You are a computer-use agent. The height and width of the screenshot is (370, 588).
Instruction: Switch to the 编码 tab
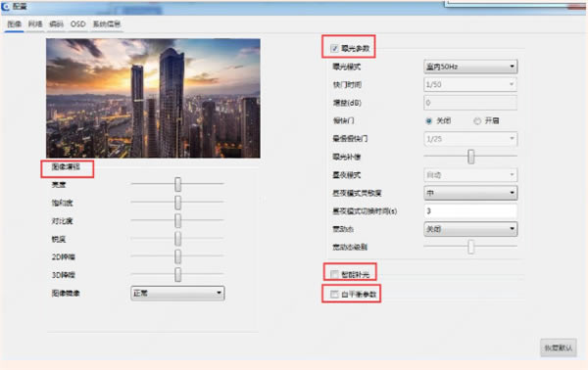[x=56, y=23]
